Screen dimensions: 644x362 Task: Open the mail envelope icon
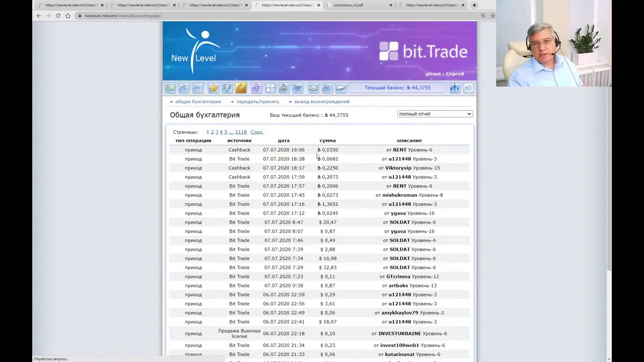coord(313,88)
